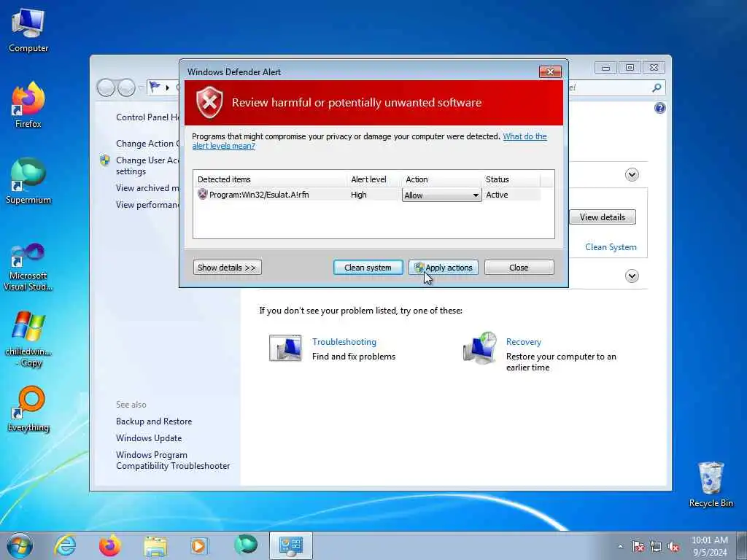This screenshot has width=747, height=560.
Task: Click the Control Panel Home sidebar link
Action: coord(147,117)
